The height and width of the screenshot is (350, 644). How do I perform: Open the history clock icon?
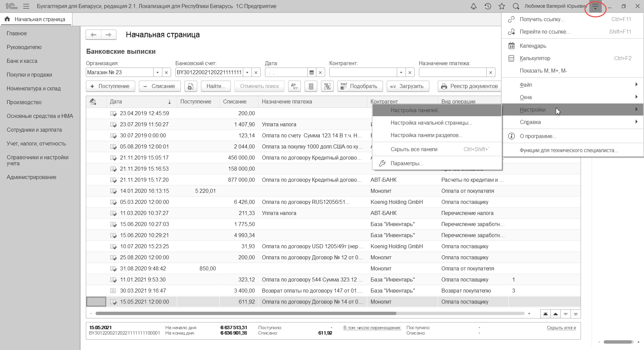tap(488, 6)
